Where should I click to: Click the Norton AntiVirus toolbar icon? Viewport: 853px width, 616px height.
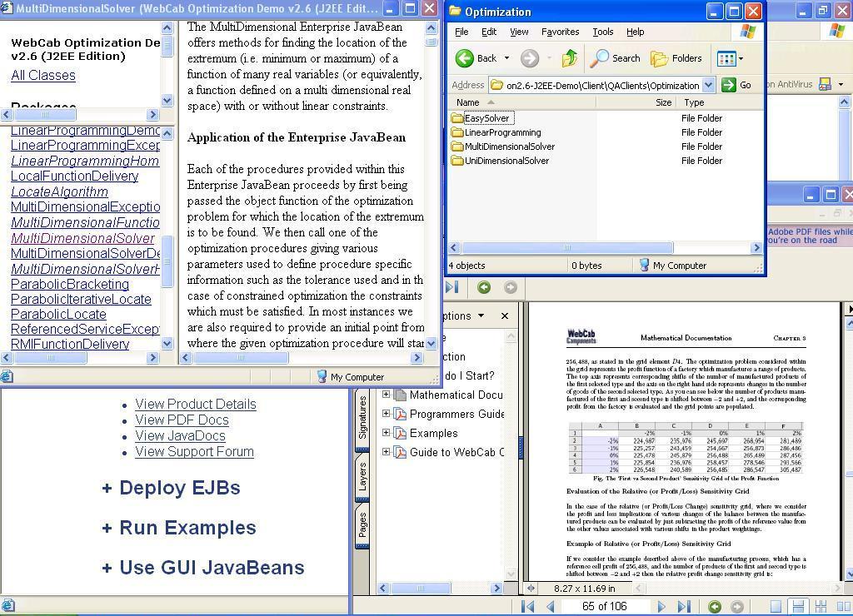pos(825,84)
